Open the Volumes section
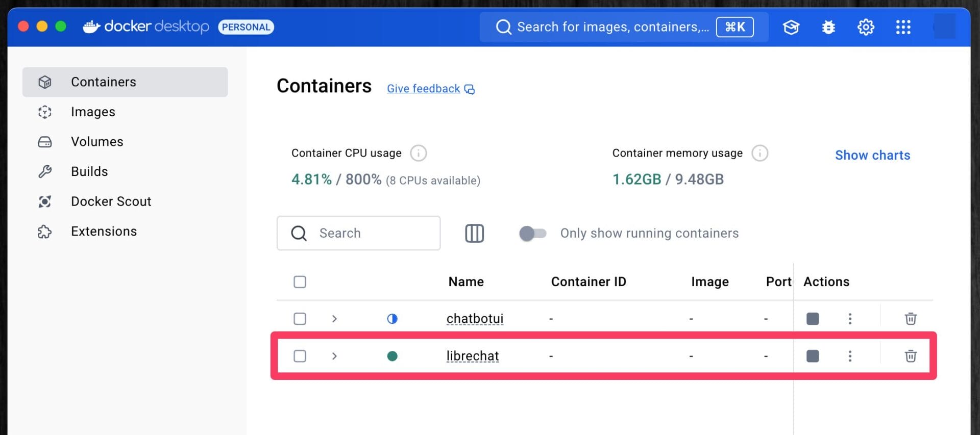The width and height of the screenshot is (980, 435). [x=97, y=142]
